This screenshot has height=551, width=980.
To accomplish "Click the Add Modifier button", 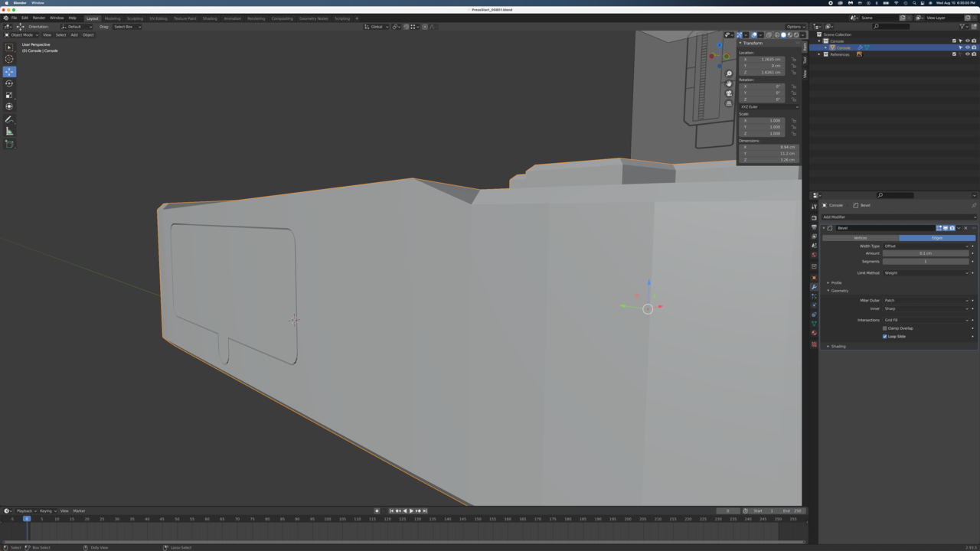I will pos(900,217).
